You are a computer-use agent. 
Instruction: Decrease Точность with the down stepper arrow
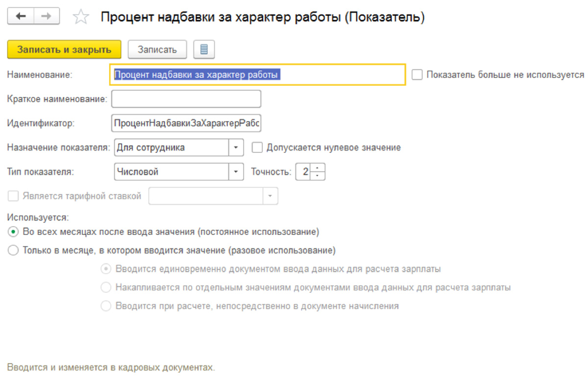coord(318,175)
